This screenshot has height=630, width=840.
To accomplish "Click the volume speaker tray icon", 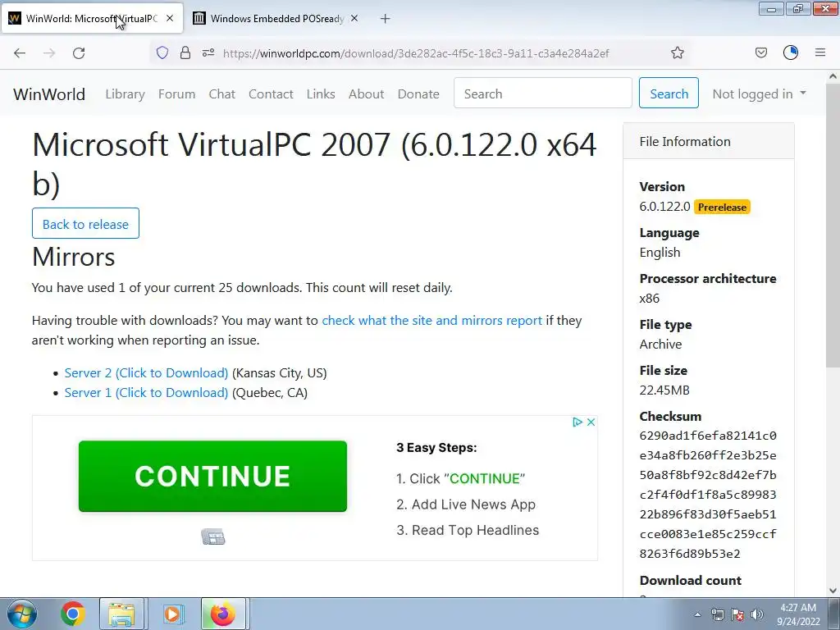I will coord(757,615).
